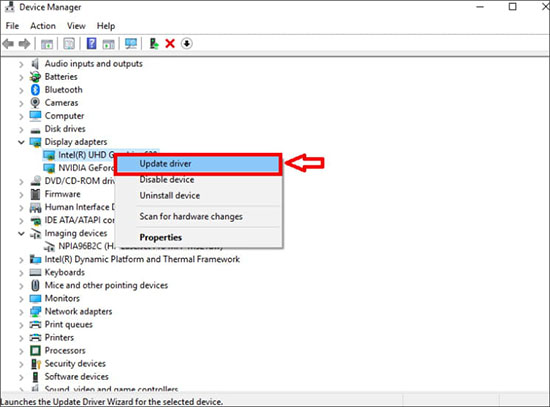550x407 pixels.
Task: Click the Disk drives icon
Action: click(35, 131)
